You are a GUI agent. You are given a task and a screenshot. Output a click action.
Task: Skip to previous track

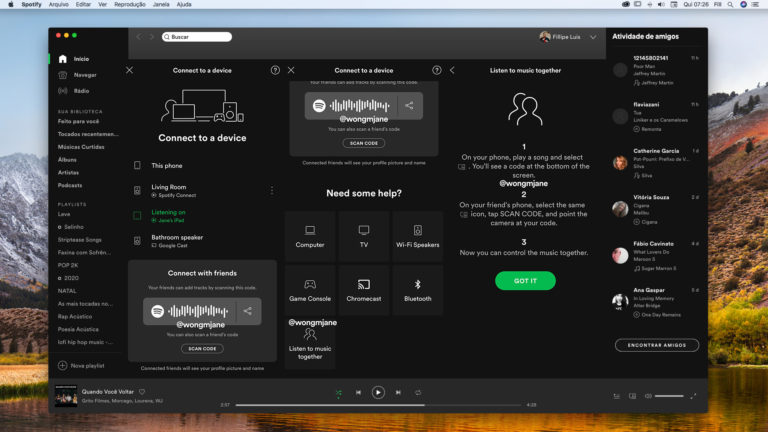359,392
